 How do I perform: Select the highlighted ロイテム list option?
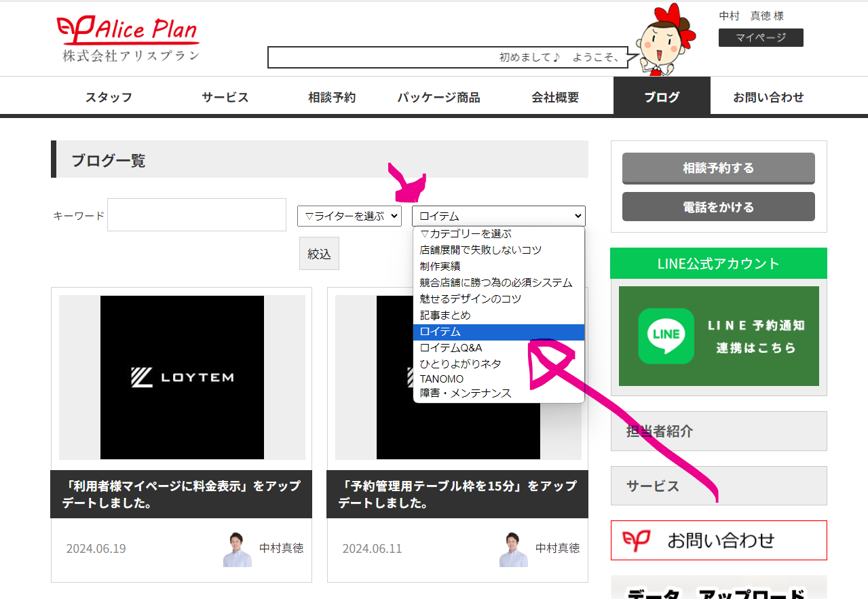499,332
